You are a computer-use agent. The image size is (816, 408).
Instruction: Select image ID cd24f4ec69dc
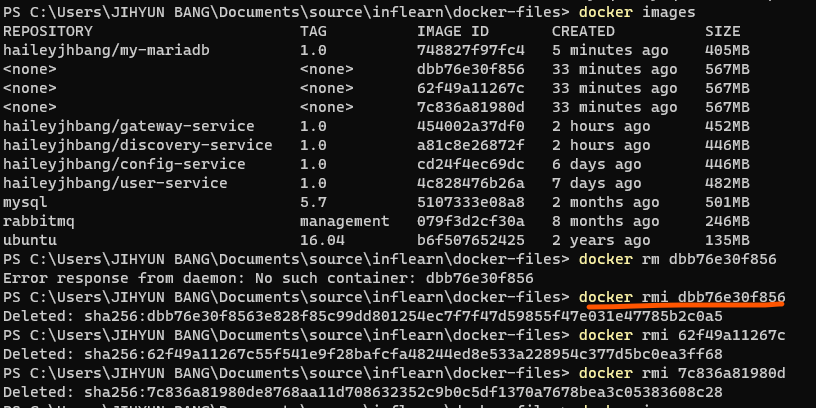coord(470,164)
